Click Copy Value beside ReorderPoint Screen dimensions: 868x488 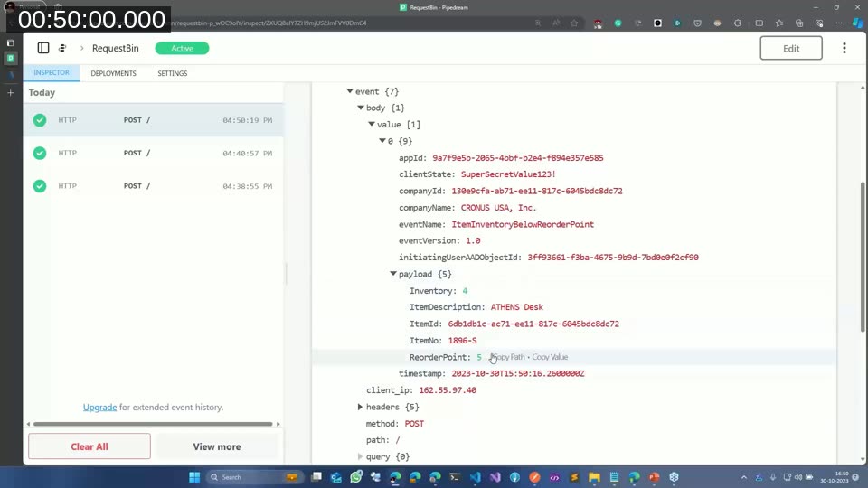click(x=550, y=357)
